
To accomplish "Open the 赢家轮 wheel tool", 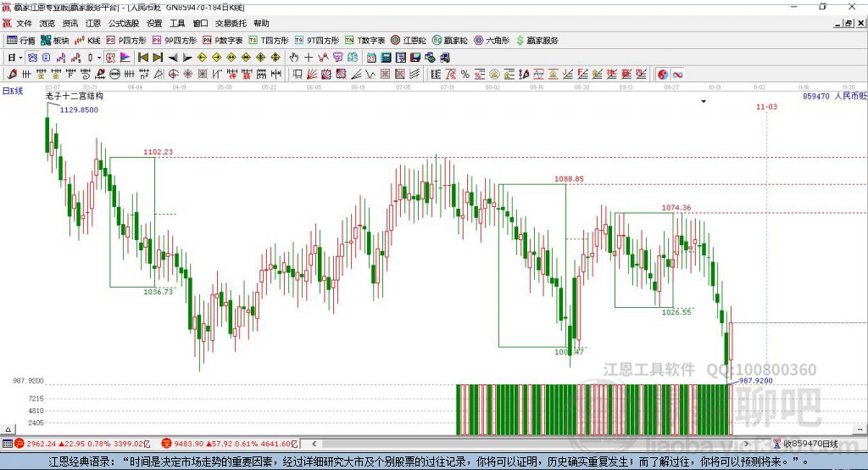I will click(450, 41).
